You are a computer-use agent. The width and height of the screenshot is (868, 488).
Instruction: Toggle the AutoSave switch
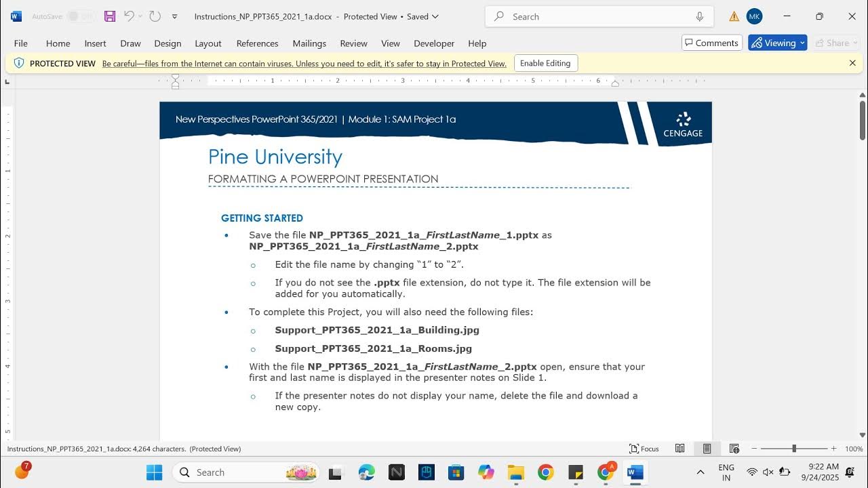click(81, 16)
